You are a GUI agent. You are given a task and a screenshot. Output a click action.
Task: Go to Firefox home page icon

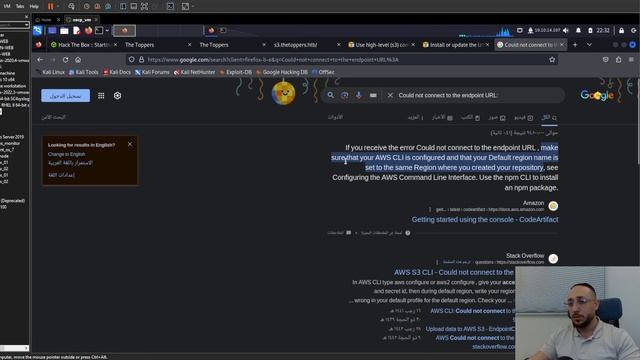(x=78, y=60)
